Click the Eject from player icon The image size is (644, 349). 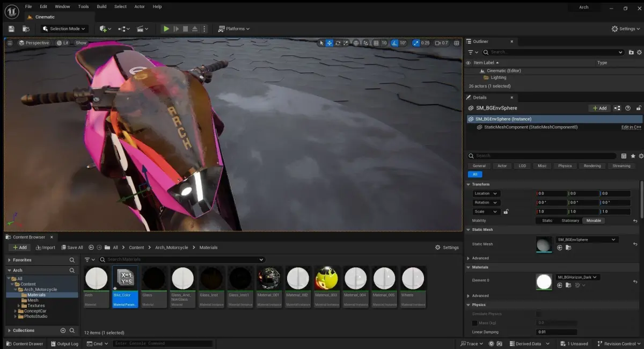click(195, 28)
